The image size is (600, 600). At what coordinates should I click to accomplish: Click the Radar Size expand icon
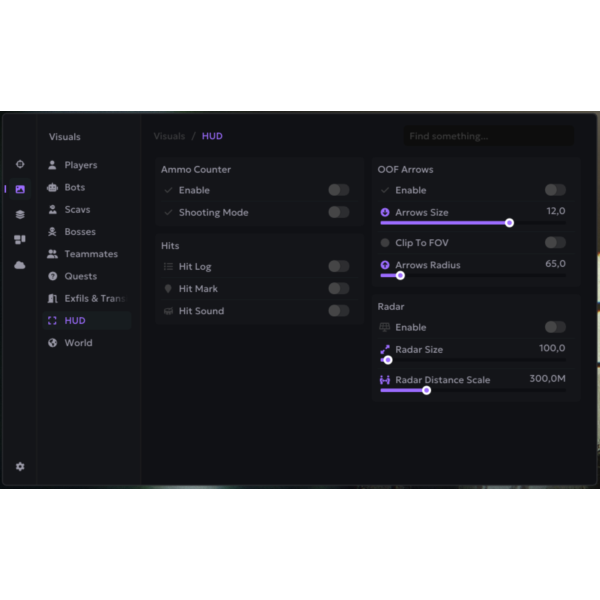[385, 349]
